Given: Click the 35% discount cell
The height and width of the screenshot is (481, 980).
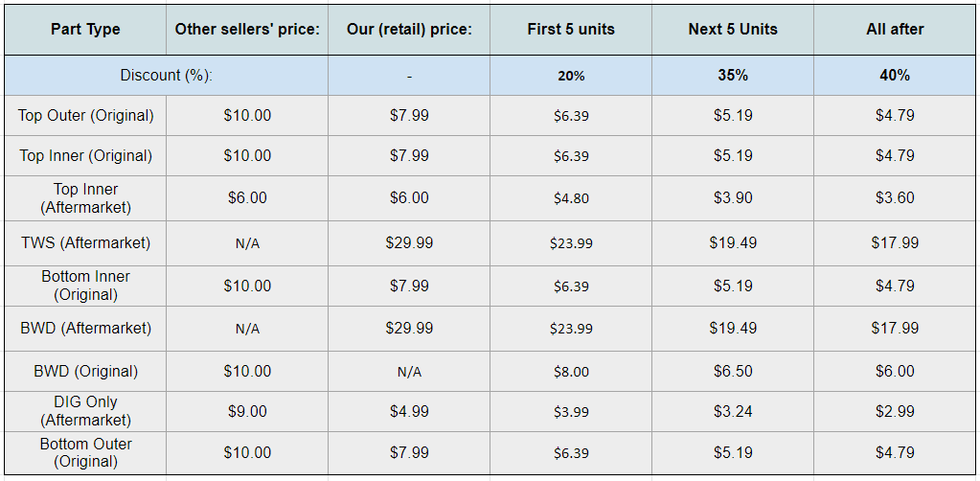Looking at the screenshot, I should point(733,75).
